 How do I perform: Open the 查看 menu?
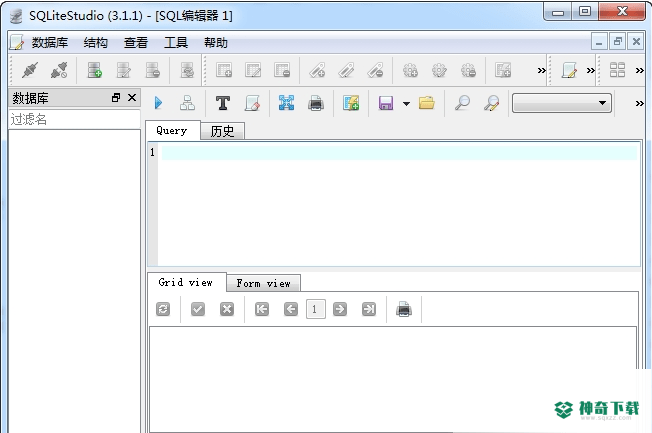(x=136, y=42)
